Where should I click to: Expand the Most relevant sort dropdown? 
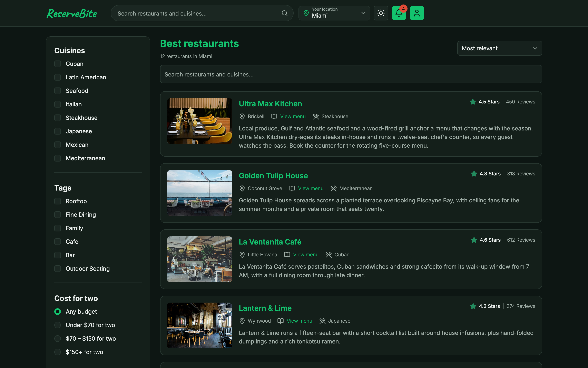click(500, 48)
